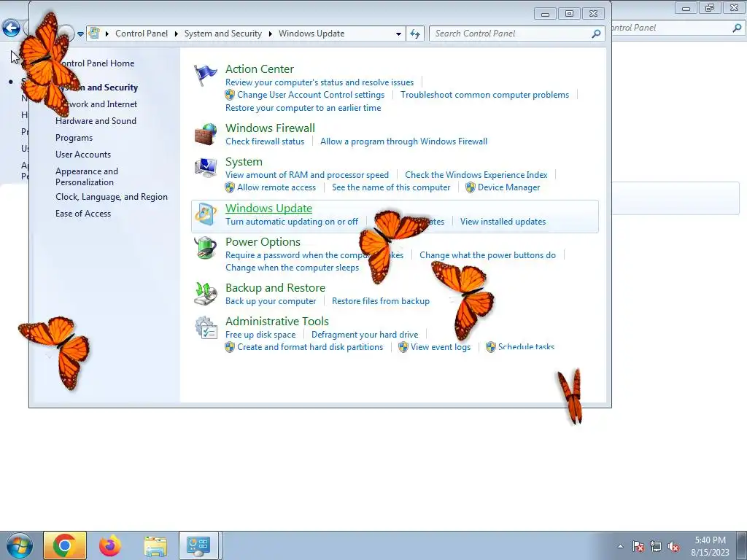Viewport: 747px width, 560px height.
Task: Open the System computer icon
Action: pyautogui.click(x=206, y=168)
